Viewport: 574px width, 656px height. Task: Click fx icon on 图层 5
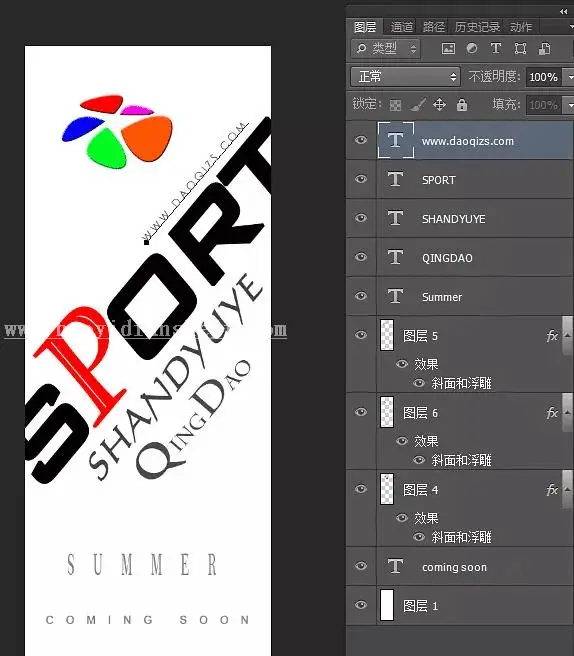[x=552, y=336]
